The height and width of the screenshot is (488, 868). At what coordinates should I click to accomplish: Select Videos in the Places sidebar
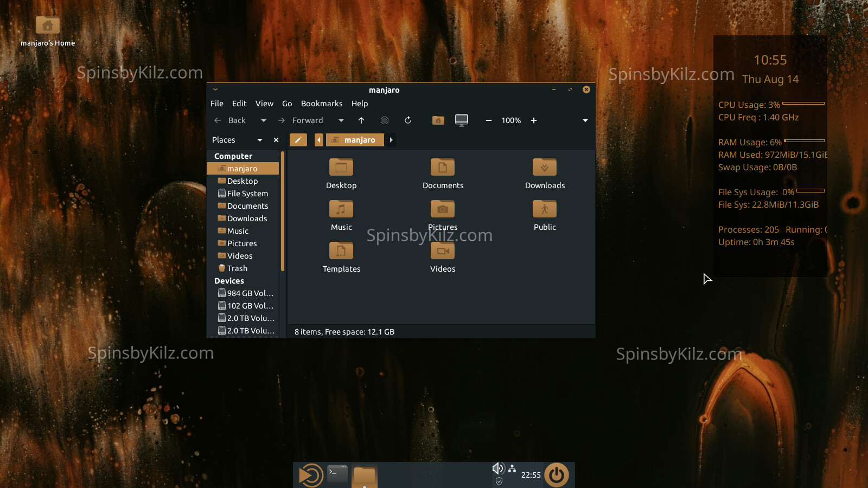tap(243, 256)
